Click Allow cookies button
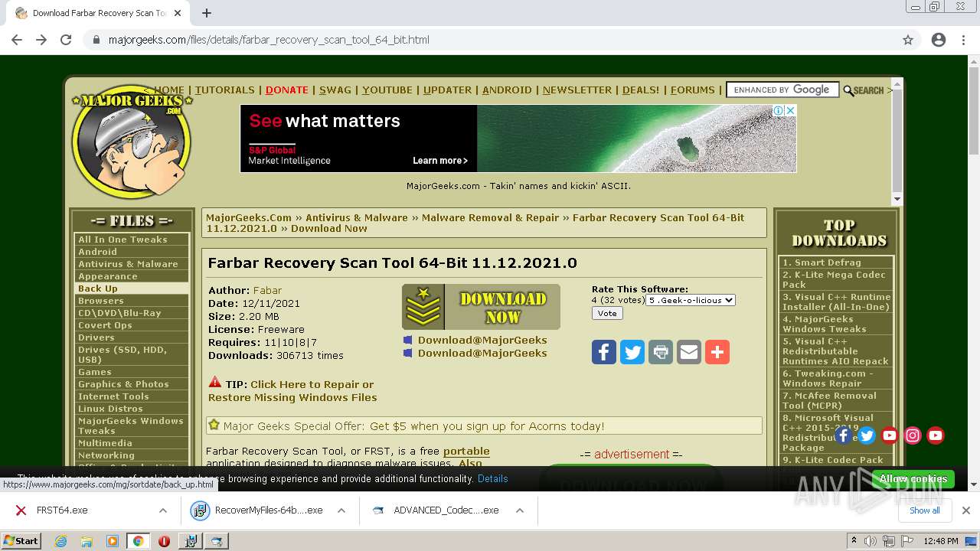This screenshot has height=551, width=980. coord(913,479)
